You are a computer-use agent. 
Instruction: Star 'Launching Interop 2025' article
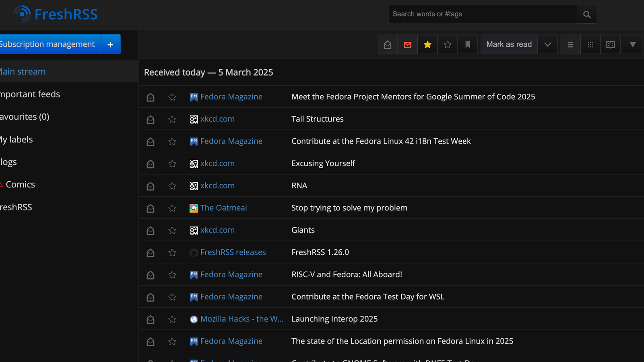click(x=172, y=319)
